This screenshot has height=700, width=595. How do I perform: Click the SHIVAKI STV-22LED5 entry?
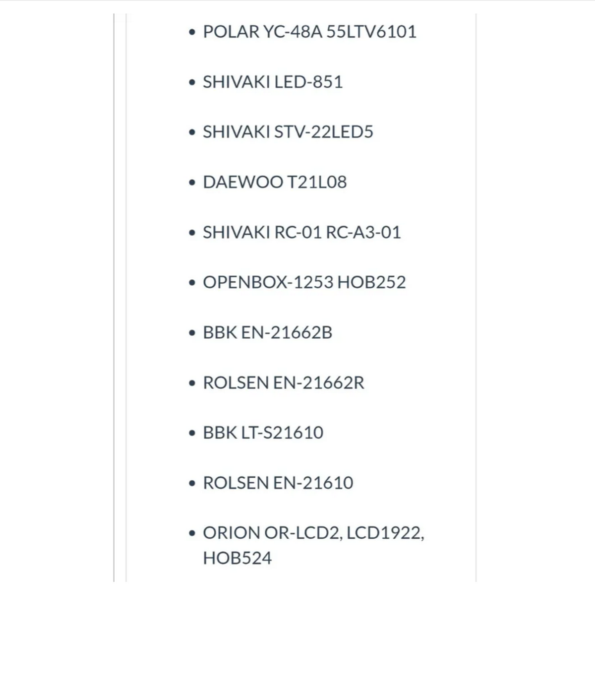(288, 132)
